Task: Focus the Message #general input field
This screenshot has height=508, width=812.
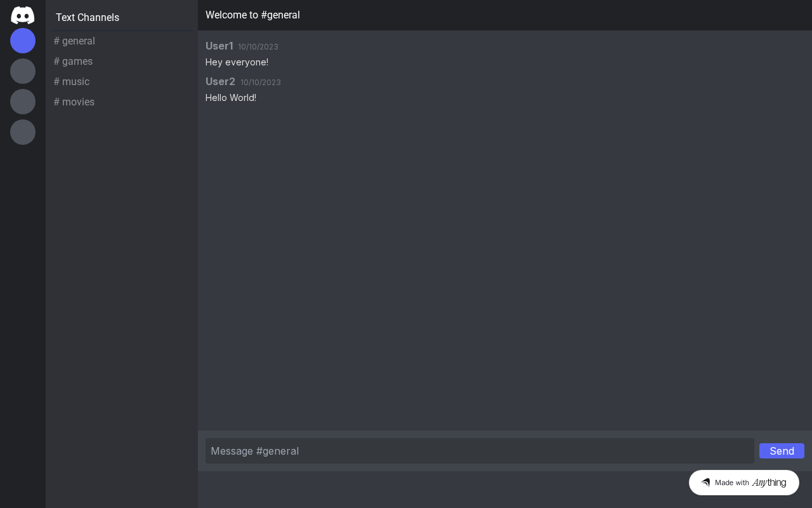Action: (479, 451)
